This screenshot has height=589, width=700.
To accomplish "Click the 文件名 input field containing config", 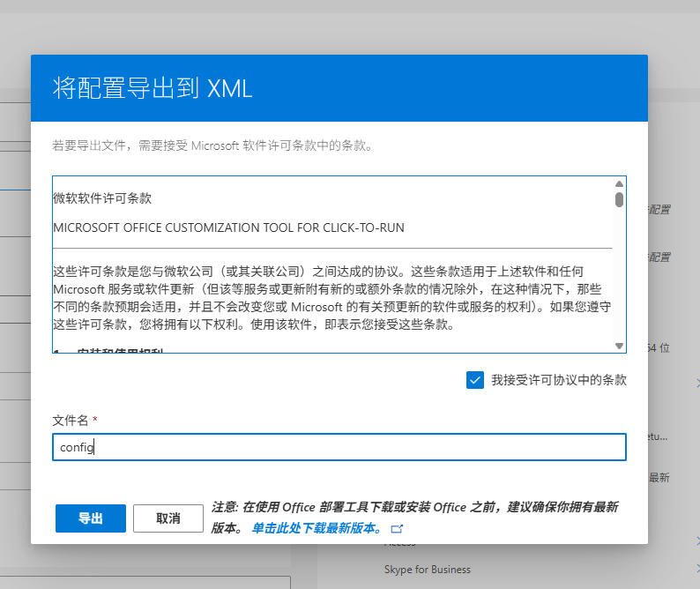I will click(x=339, y=447).
